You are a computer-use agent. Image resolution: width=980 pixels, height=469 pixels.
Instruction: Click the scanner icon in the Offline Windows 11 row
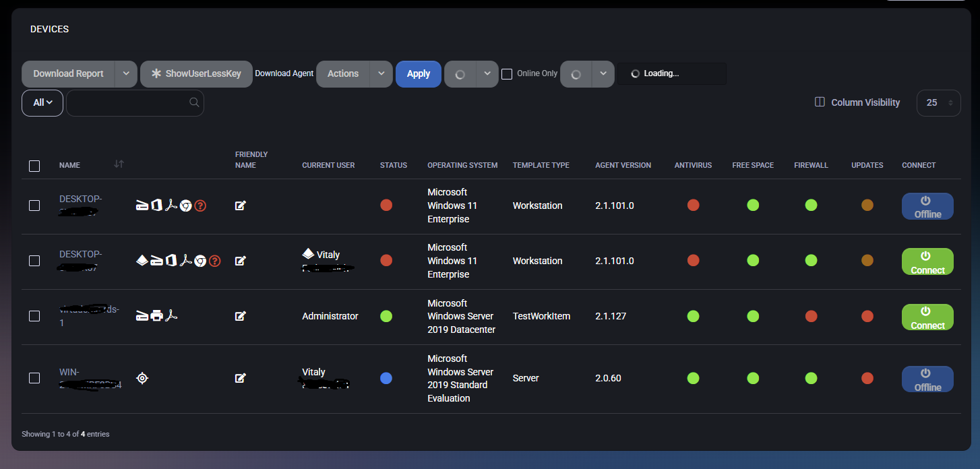tap(142, 206)
